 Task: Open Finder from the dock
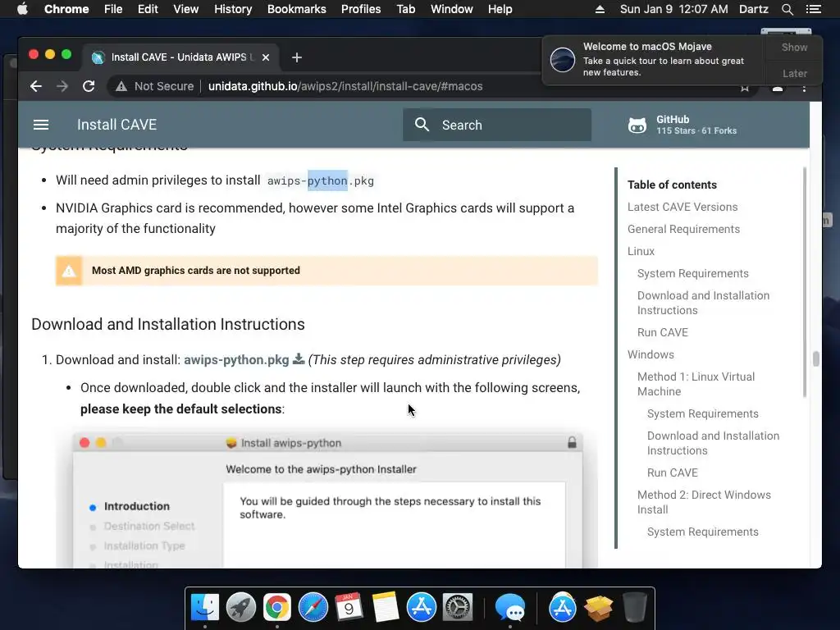[x=205, y=607]
